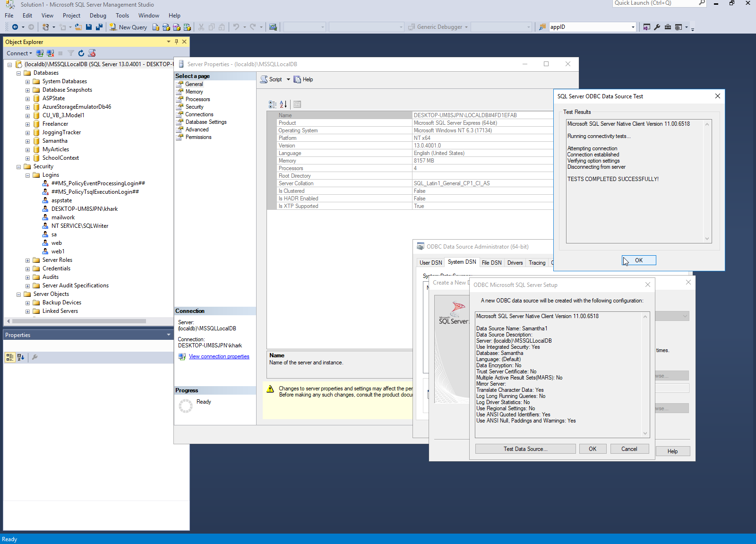Open the Properties panel window-position dropdown

tap(169, 335)
